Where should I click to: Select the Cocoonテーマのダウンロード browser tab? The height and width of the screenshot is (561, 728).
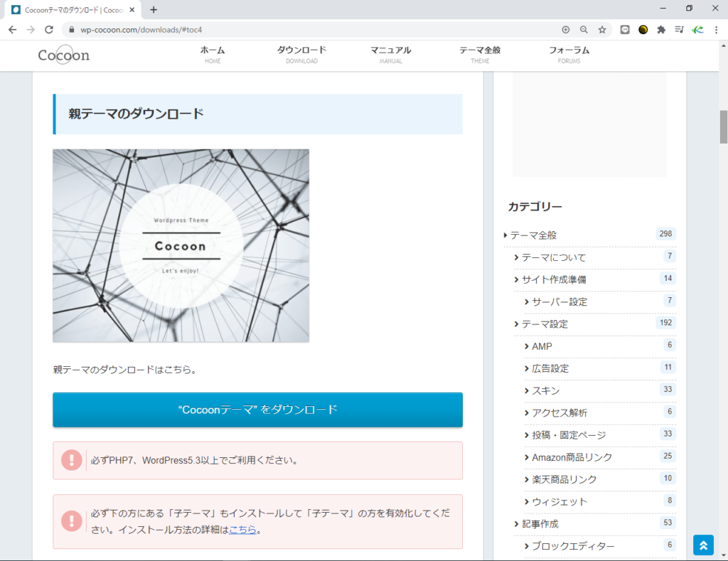(x=73, y=10)
